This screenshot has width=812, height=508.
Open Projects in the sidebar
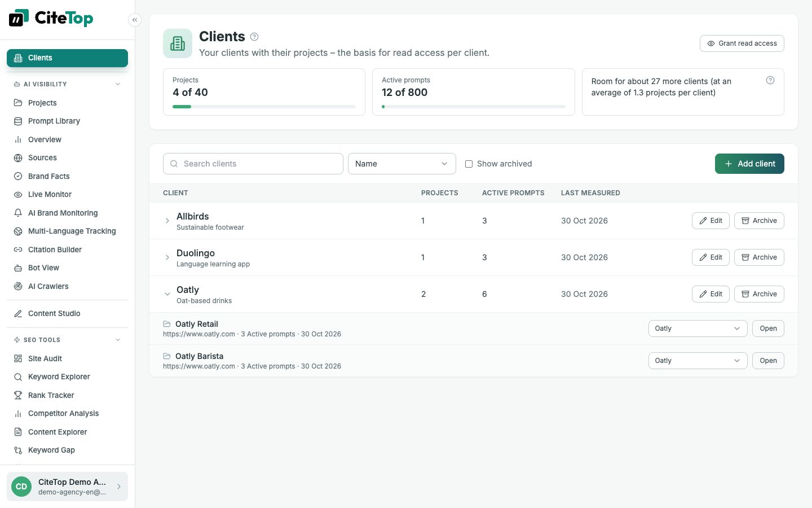67,103
